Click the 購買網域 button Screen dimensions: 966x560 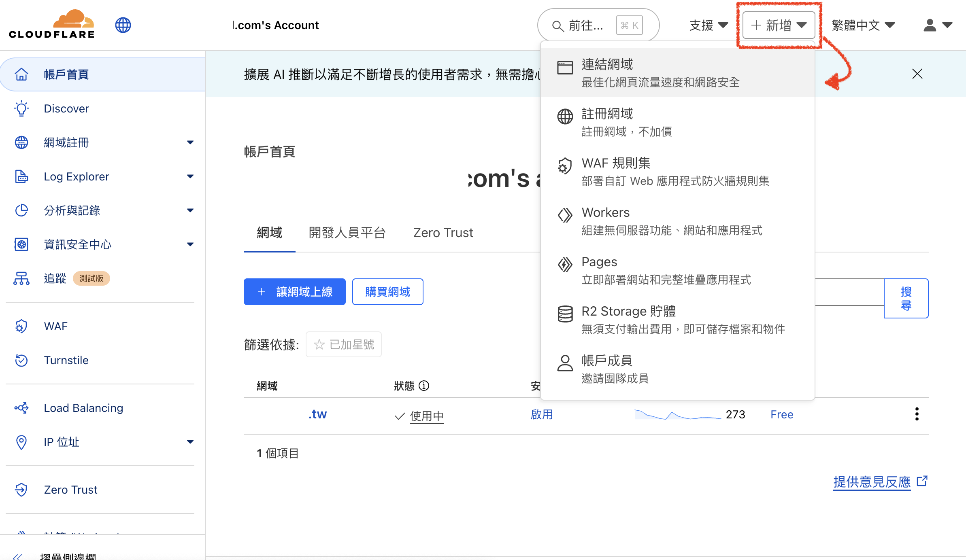pos(388,292)
